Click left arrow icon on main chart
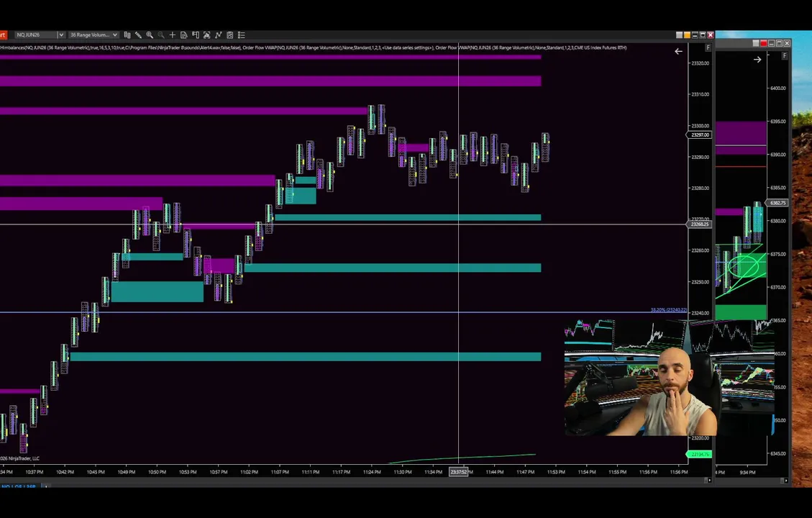This screenshot has height=518, width=812. coord(678,51)
